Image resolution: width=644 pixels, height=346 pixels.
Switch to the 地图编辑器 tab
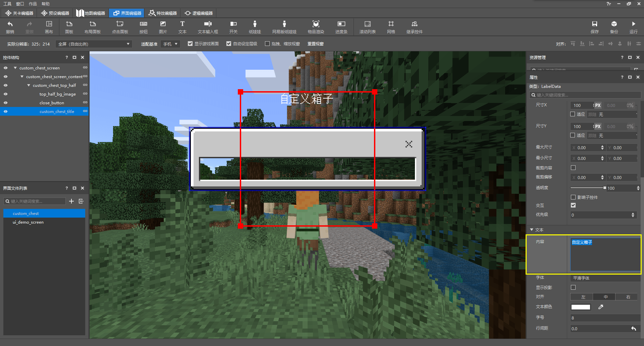tap(91, 13)
